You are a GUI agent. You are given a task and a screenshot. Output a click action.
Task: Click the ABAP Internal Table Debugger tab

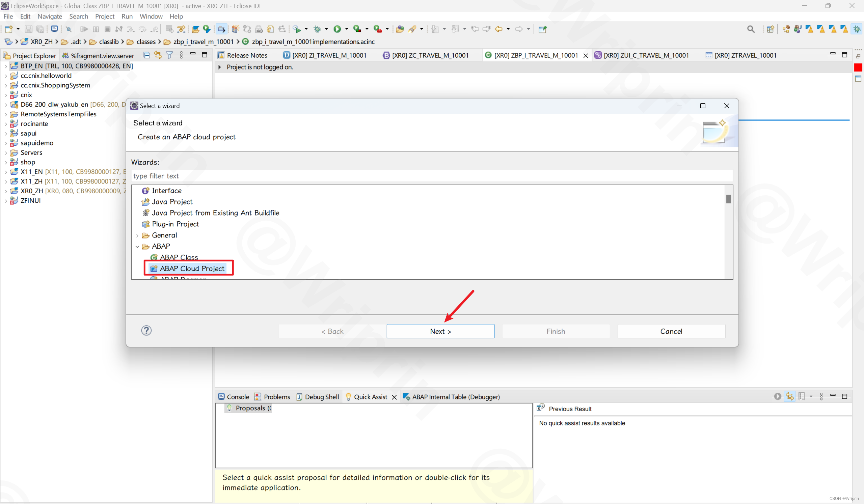click(454, 397)
